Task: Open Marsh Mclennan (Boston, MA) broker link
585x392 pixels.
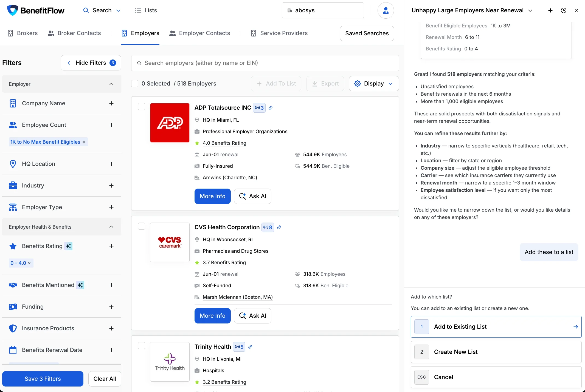Action: 238,297
